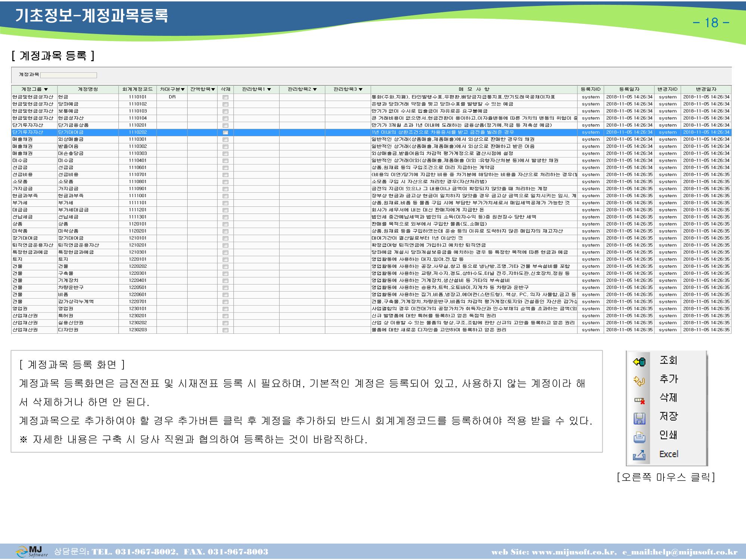The image size is (746, 560).
Task: Select the 특허권 account name cell
Action: pyautogui.click(x=88, y=316)
